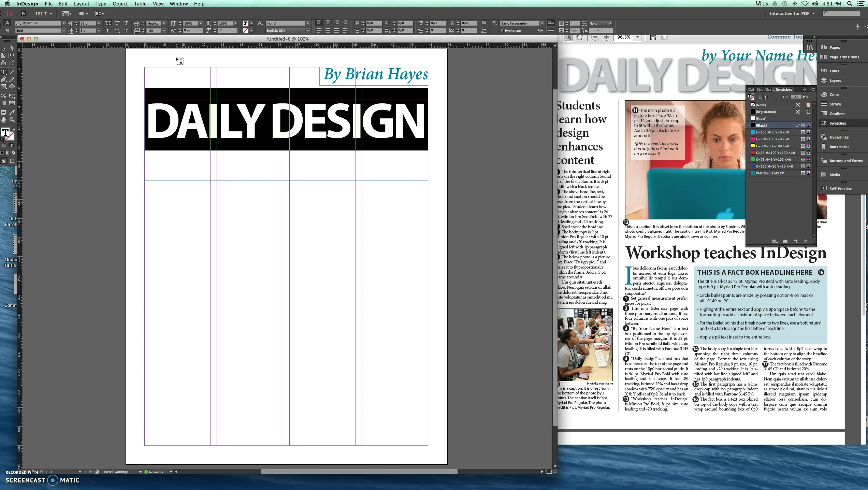The image size is (868, 490).
Task: Switch to the Color tab in panel group
Action: point(751,89)
